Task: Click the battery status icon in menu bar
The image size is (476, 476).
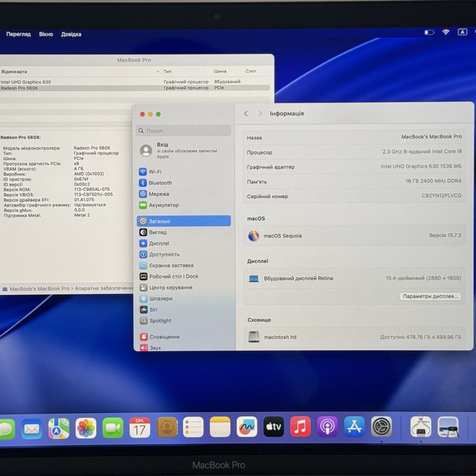Action: pyautogui.click(x=429, y=32)
